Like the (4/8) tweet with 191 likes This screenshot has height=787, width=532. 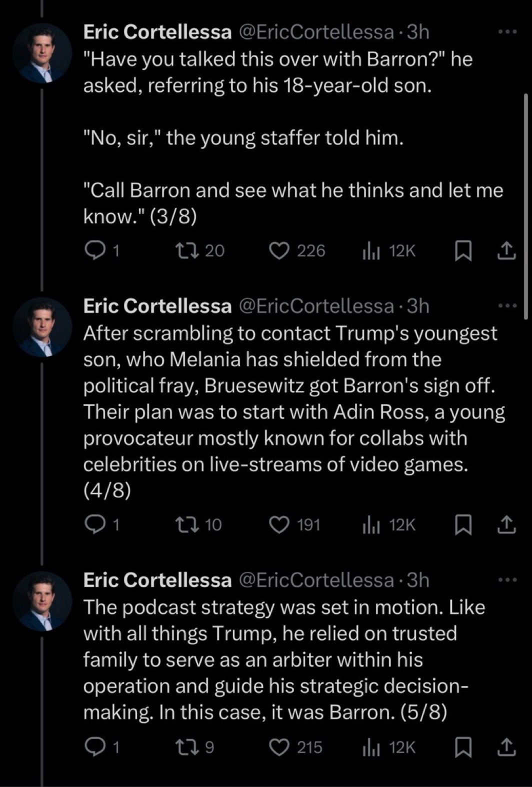tap(279, 524)
